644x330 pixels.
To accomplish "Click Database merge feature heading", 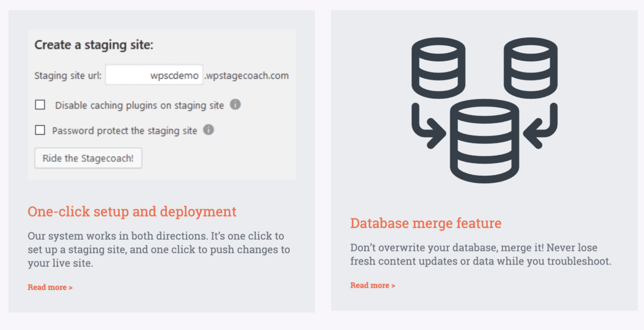I will [x=426, y=223].
